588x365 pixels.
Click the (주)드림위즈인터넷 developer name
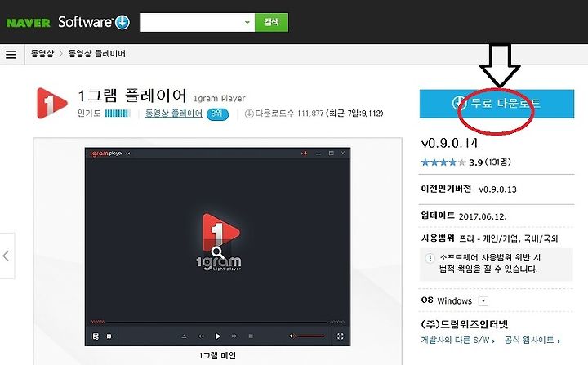(465, 324)
